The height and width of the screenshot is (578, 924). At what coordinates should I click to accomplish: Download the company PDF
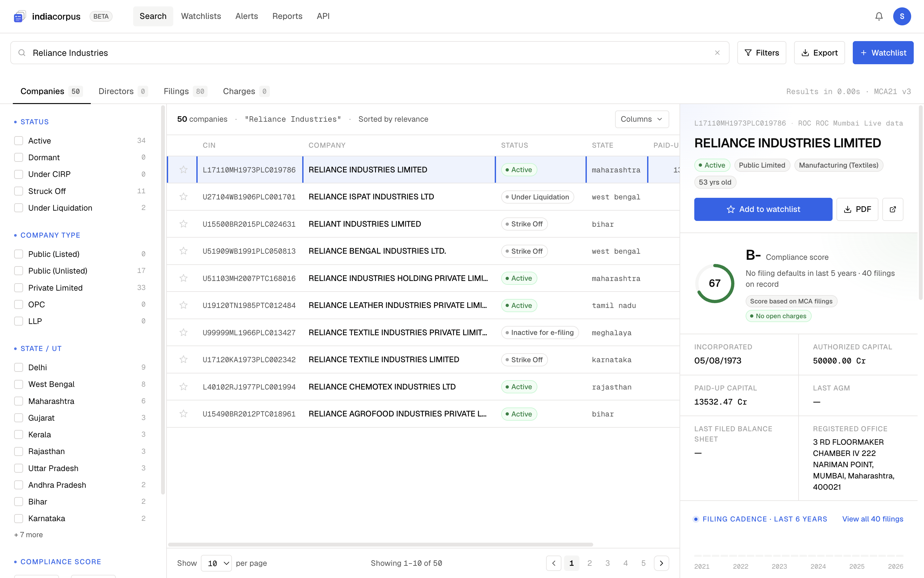point(857,209)
